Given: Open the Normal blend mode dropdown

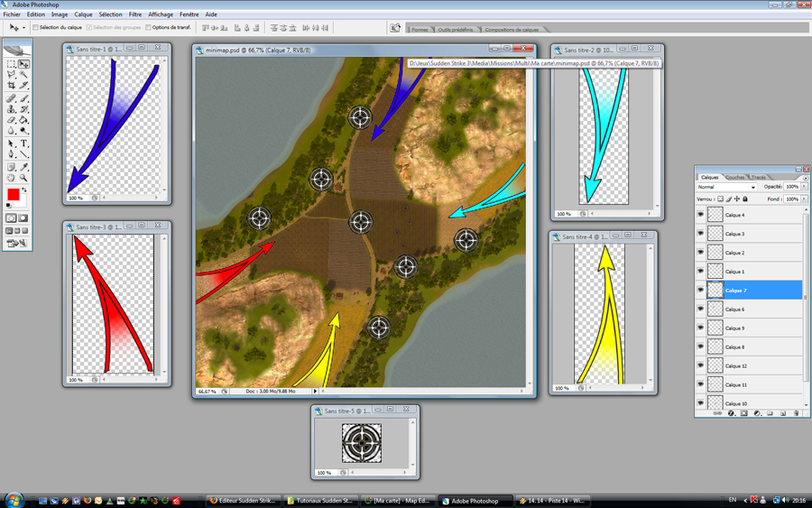Looking at the screenshot, I should tap(726, 187).
